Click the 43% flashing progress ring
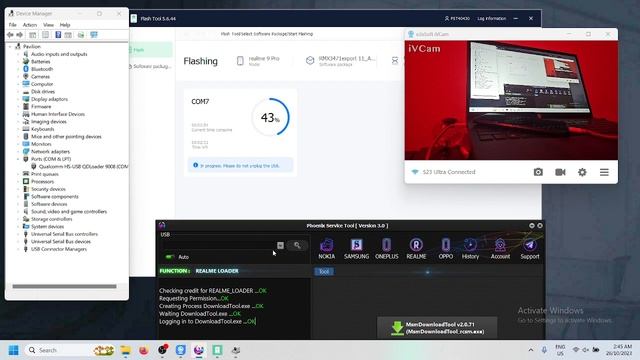This screenshot has height=360, width=640. 270,117
